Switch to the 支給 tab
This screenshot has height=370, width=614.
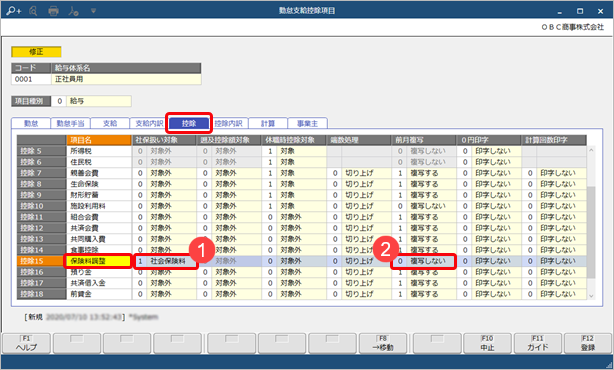110,123
